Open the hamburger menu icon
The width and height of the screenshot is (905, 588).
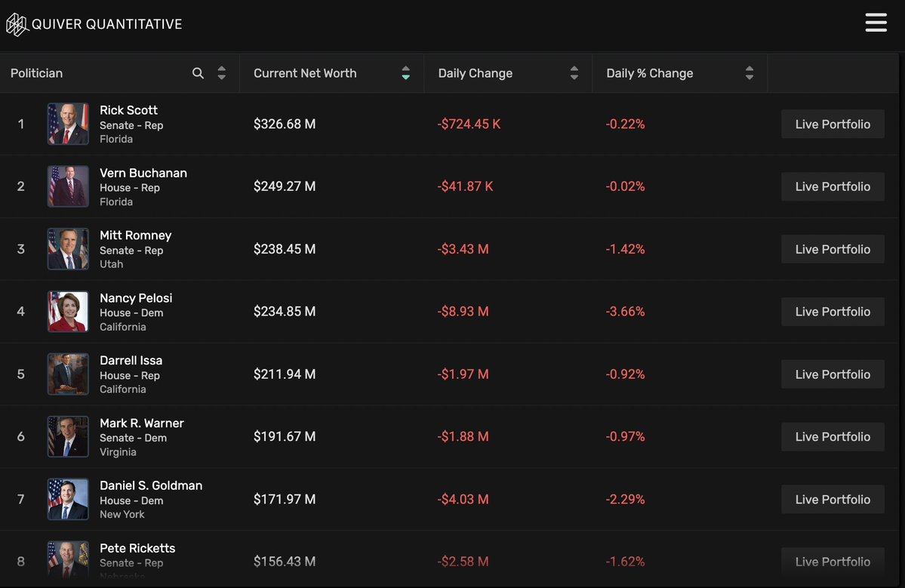(x=876, y=23)
